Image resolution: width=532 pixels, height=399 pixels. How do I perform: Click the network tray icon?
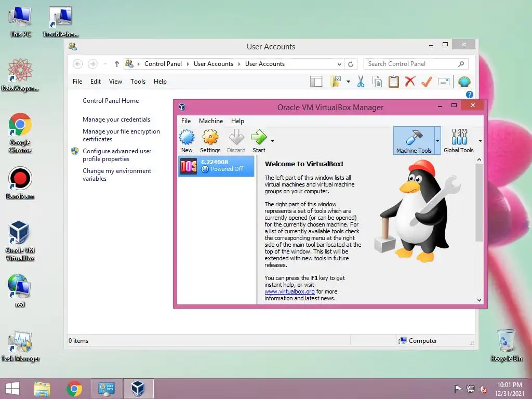(x=471, y=389)
